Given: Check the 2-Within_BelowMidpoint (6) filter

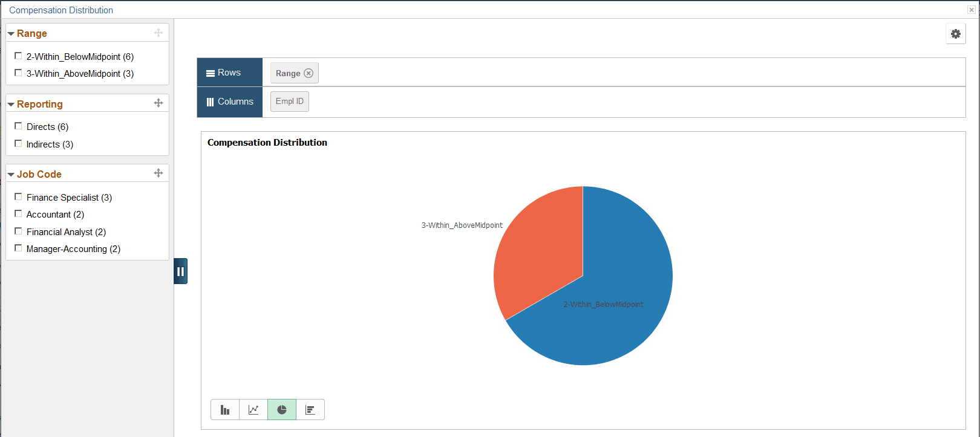Looking at the screenshot, I should click(x=18, y=56).
